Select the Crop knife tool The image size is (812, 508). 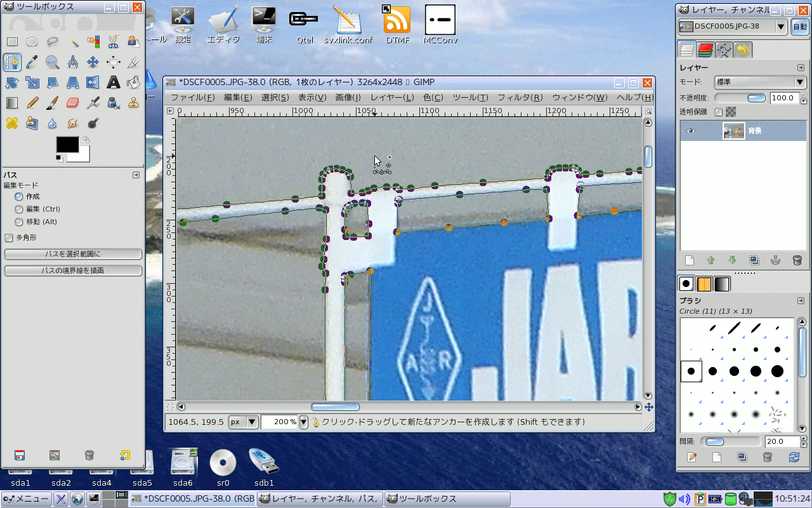pyautogui.click(x=133, y=62)
